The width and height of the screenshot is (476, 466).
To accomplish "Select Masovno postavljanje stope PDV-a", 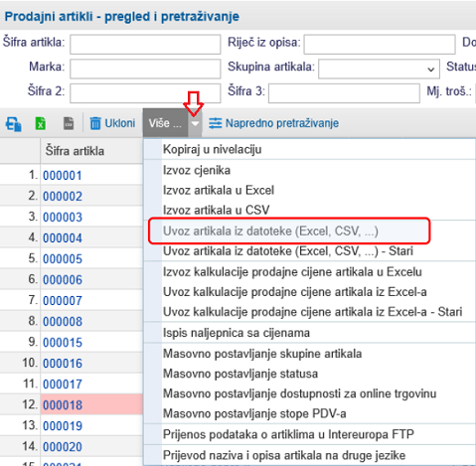I will click(309, 413).
